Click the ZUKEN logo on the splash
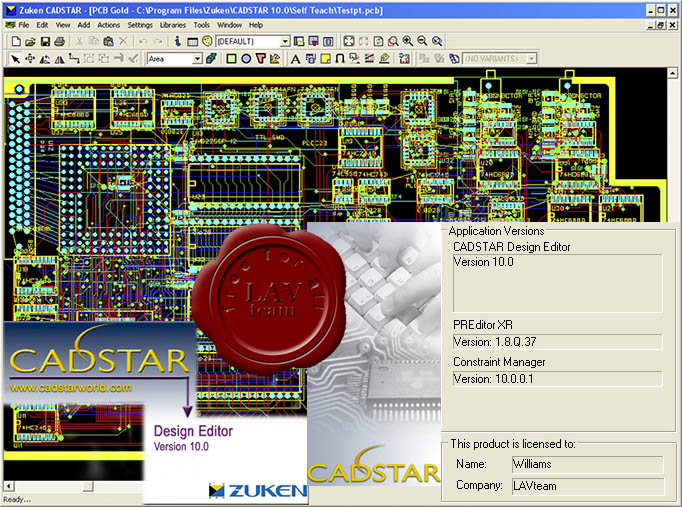Image resolution: width=682 pixels, height=507 pixels. click(258, 490)
